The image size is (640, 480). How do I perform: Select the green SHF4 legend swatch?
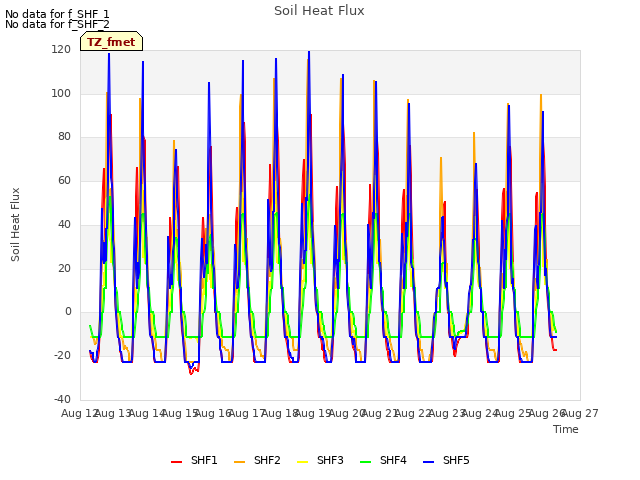366,462
